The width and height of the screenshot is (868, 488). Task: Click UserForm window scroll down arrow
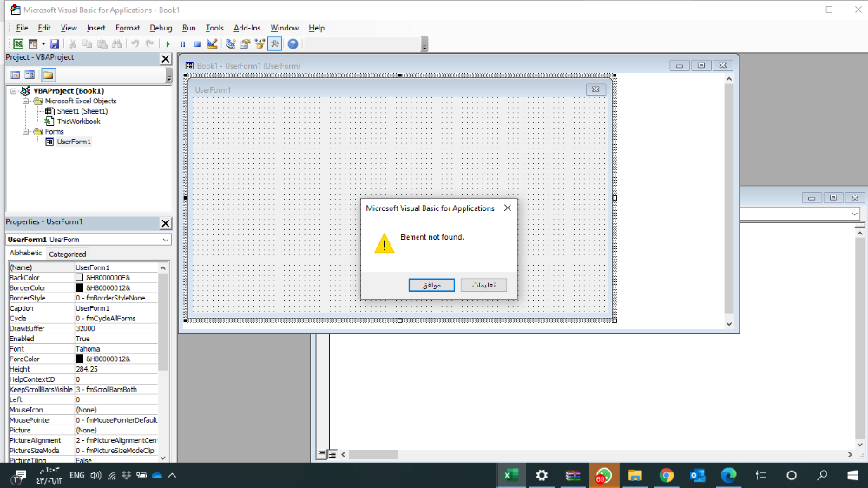(x=729, y=324)
